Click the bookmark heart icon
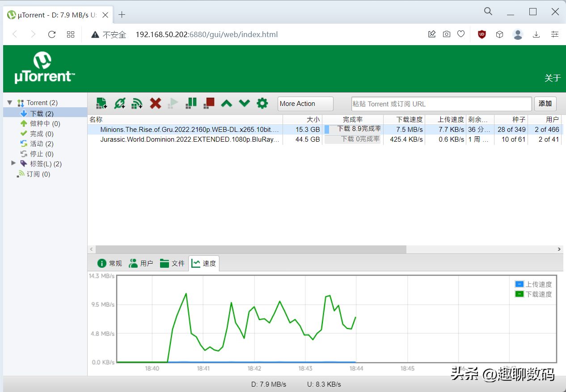Viewport: 566px width, 392px height. [x=461, y=34]
